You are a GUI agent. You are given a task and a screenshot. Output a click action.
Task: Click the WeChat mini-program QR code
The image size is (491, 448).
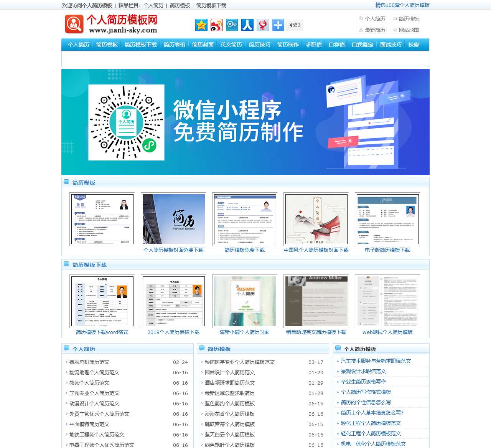126,122
